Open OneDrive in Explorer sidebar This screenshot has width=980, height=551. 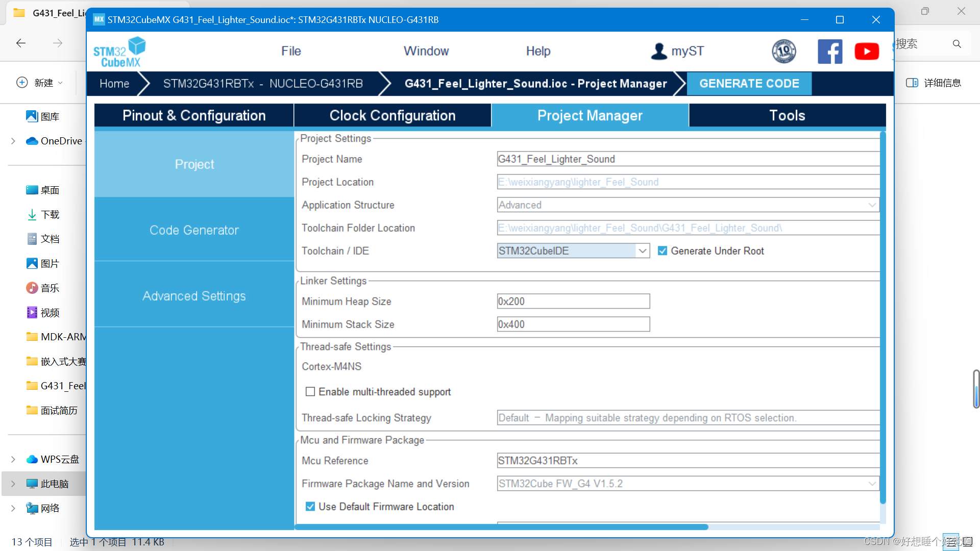pos(54,141)
